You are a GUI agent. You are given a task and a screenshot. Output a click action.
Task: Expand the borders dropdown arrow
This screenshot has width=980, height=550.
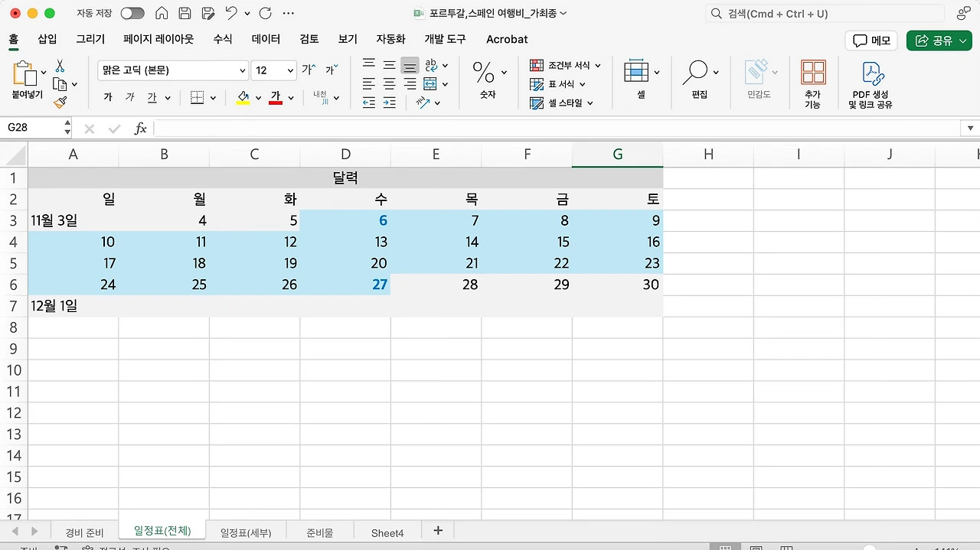point(213,98)
